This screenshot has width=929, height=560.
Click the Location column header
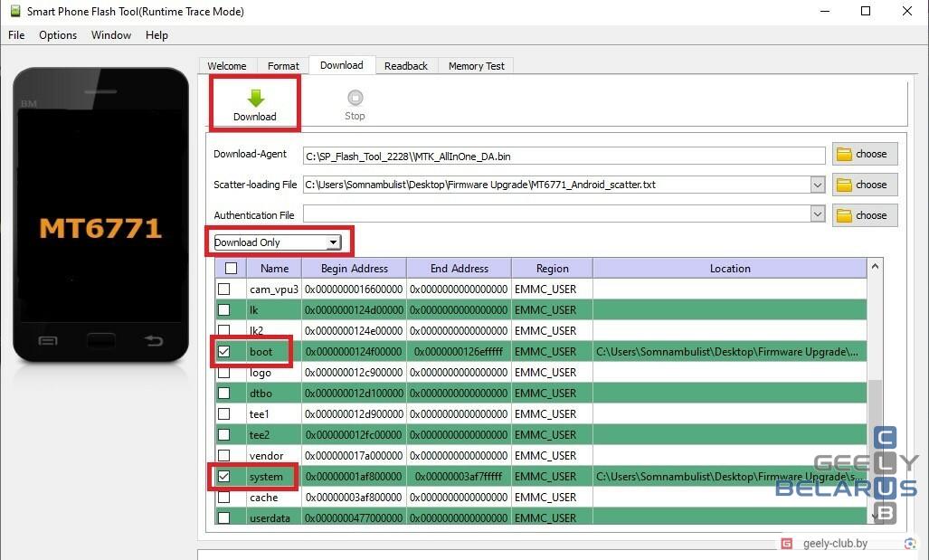[730, 268]
